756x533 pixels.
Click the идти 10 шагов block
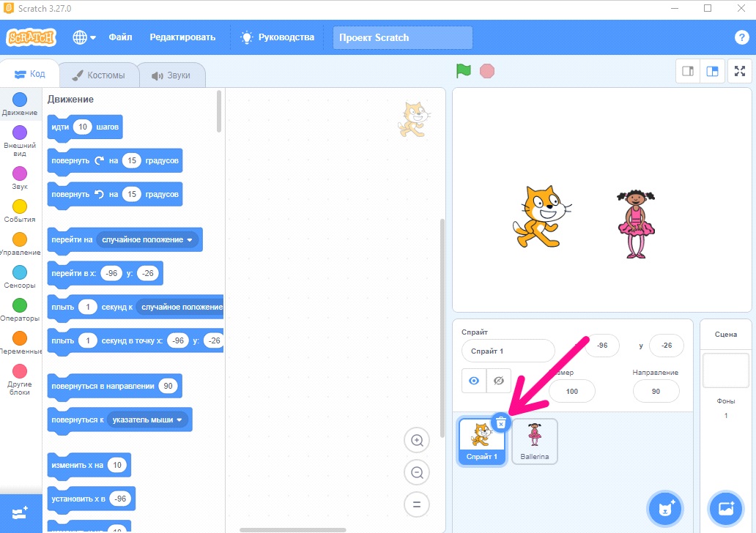pyautogui.click(x=85, y=127)
